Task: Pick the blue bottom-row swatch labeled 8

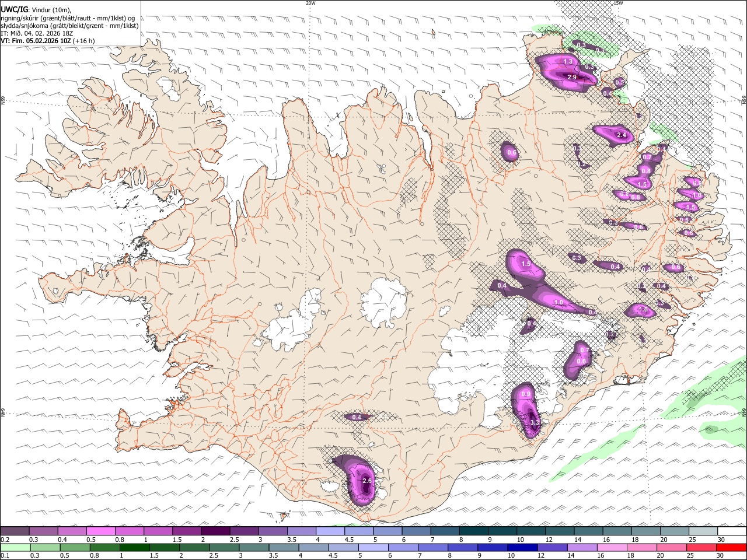Action: [462, 547]
